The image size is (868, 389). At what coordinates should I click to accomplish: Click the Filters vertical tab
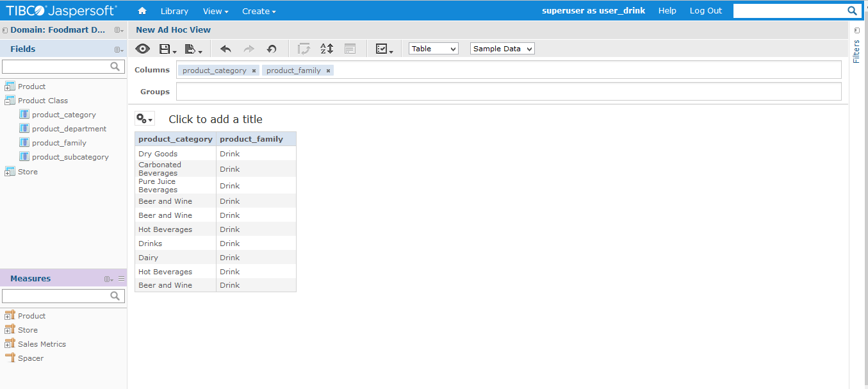[x=856, y=52]
